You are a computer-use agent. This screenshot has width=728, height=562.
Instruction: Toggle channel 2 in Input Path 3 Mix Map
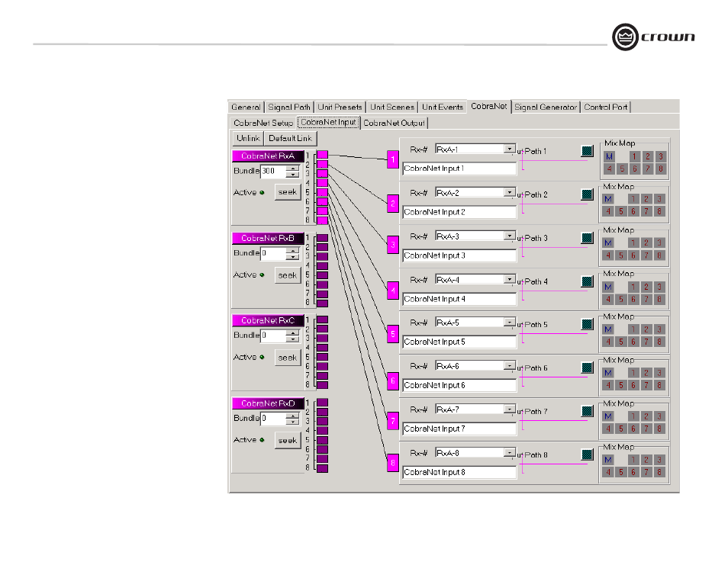(646, 242)
